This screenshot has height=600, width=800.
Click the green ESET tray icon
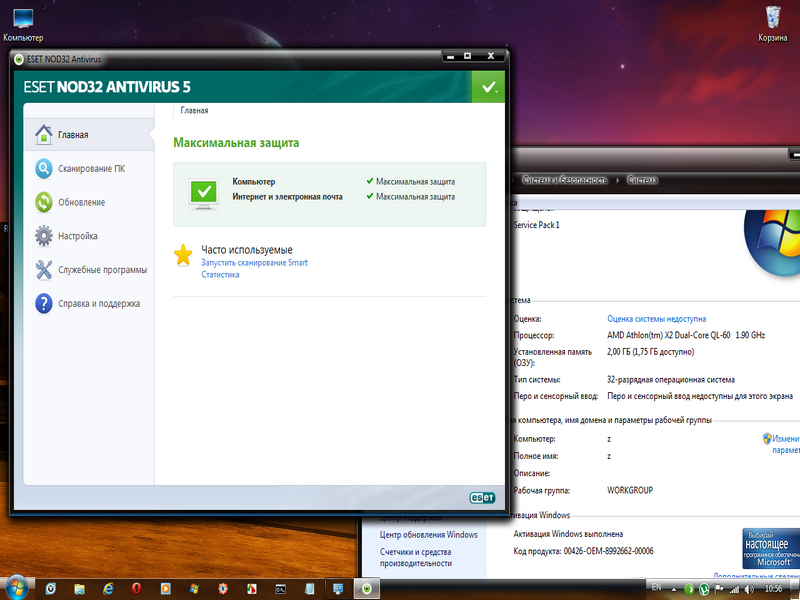pos(689,589)
